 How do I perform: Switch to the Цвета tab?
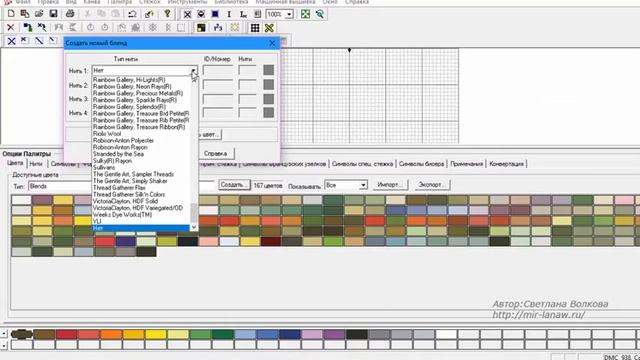[x=15, y=163]
